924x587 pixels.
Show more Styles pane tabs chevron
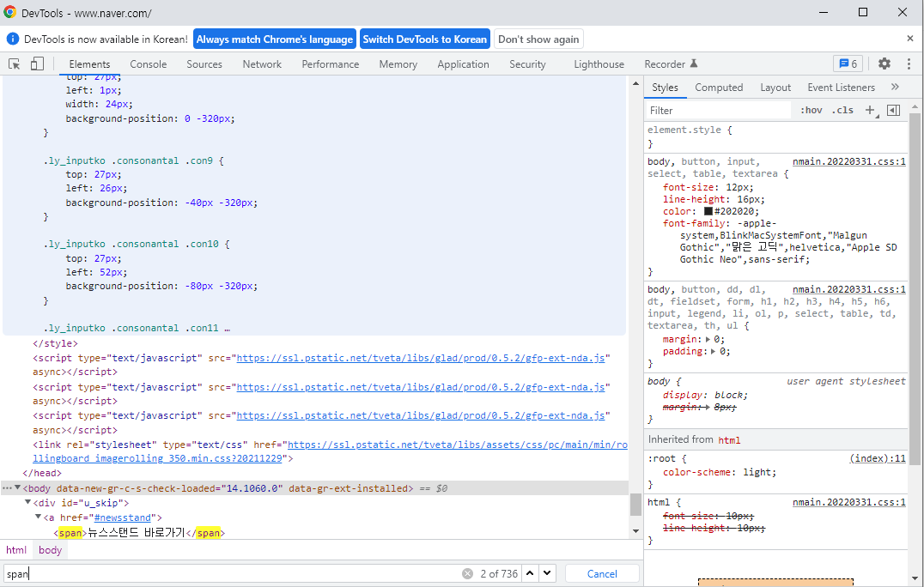tap(895, 88)
